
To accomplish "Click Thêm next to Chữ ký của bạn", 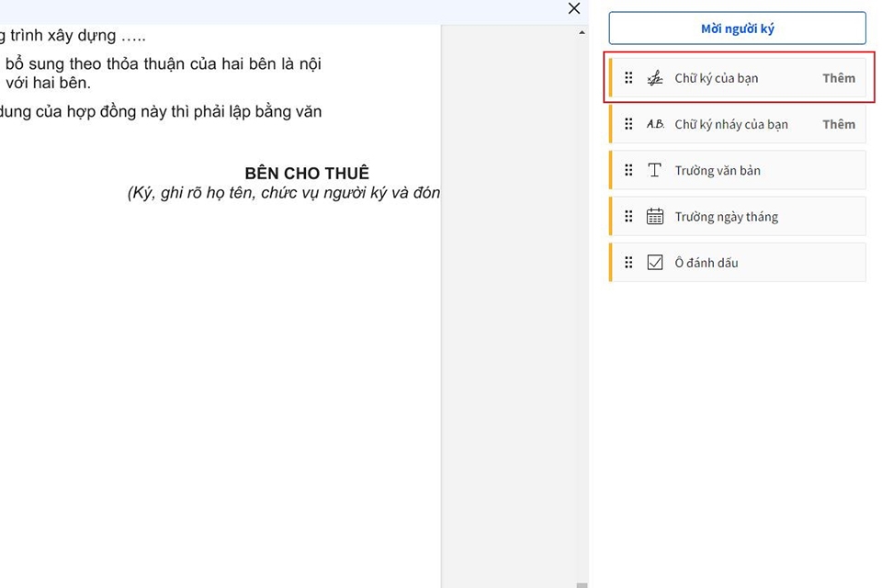I will point(838,78).
